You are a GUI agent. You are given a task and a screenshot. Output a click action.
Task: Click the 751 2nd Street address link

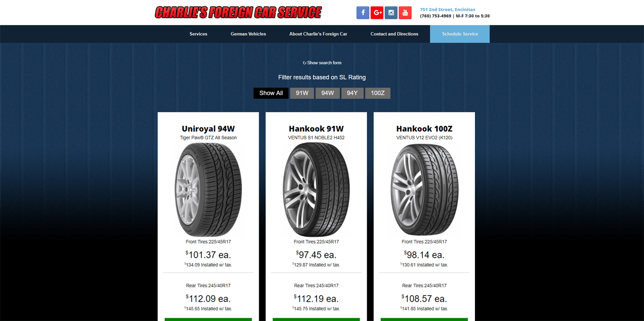pyautogui.click(x=448, y=10)
